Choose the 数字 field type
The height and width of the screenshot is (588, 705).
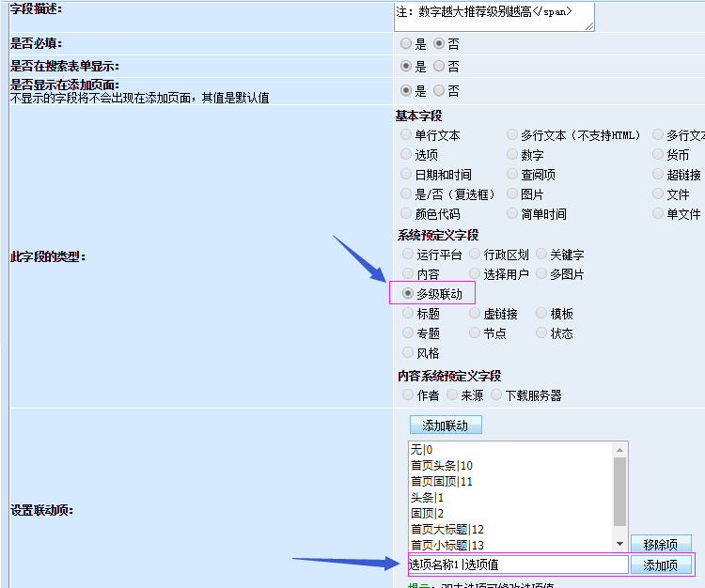pos(512,155)
